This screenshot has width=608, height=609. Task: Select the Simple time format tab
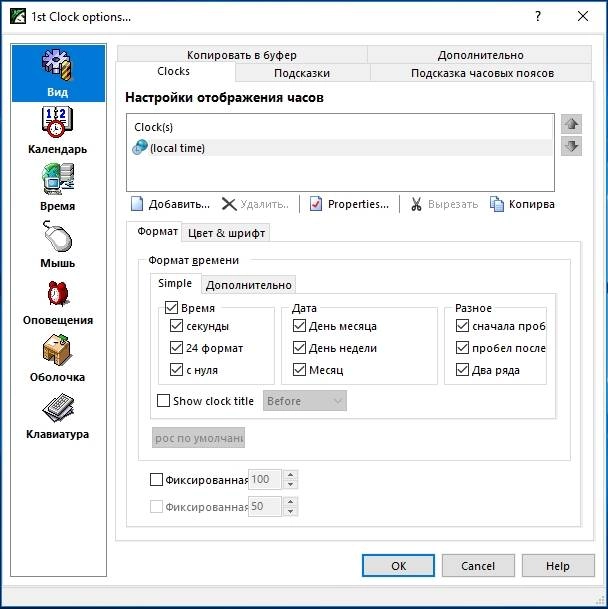pyautogui.click(x=175, y=283)
